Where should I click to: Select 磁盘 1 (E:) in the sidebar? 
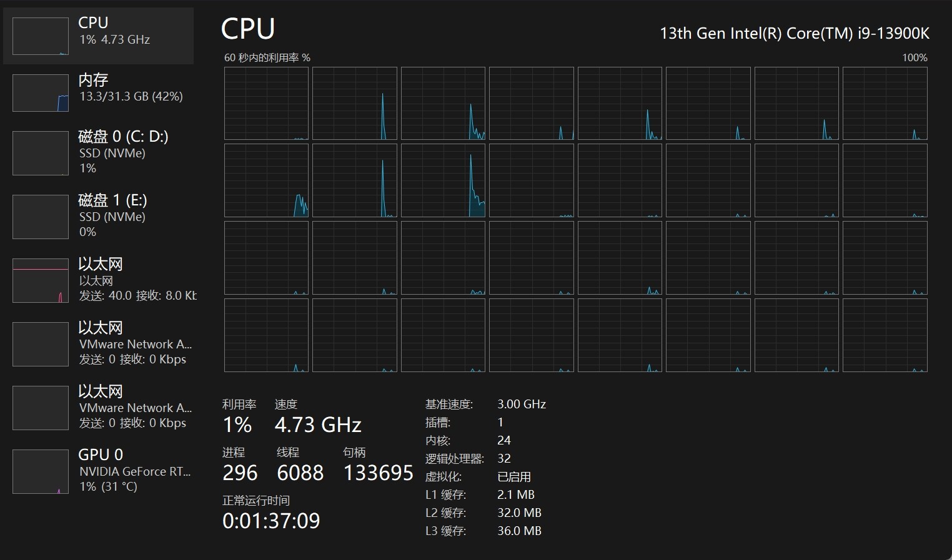(98, 217)
